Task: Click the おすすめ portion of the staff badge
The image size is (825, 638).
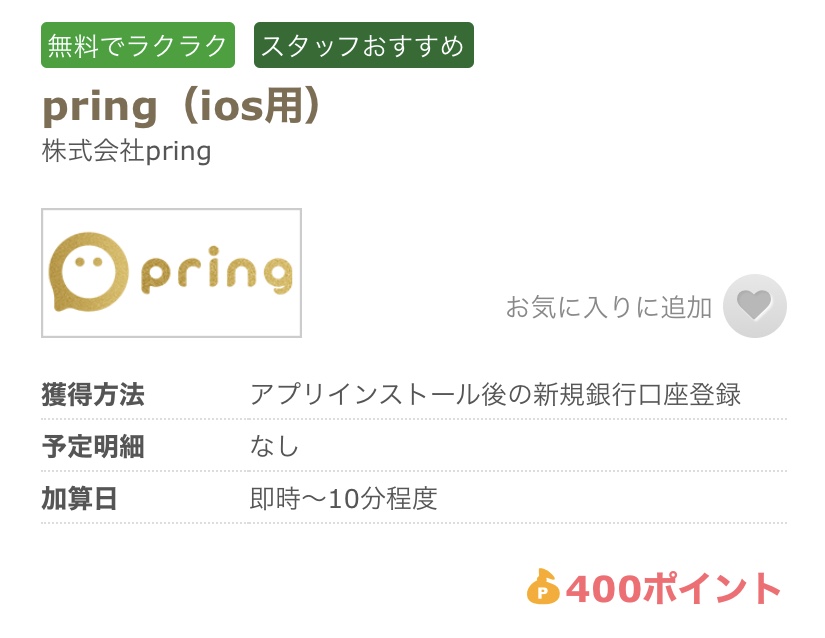Action: click(413, 46)
